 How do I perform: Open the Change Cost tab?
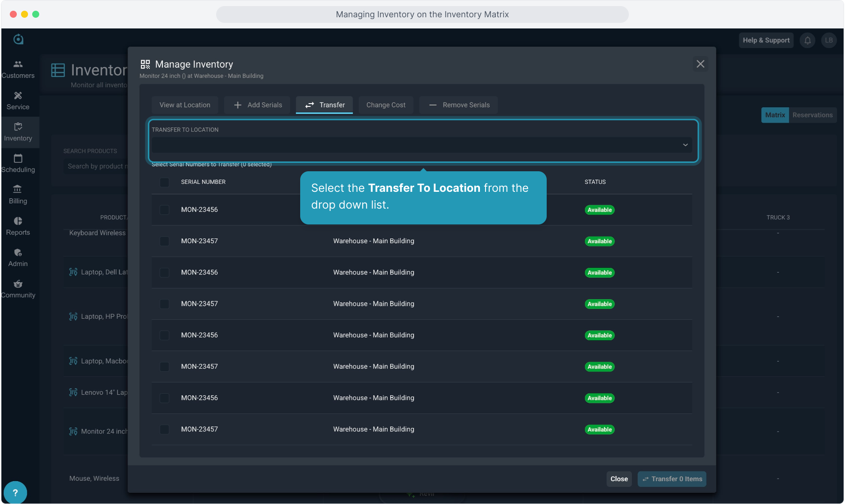tap(386, 105)
